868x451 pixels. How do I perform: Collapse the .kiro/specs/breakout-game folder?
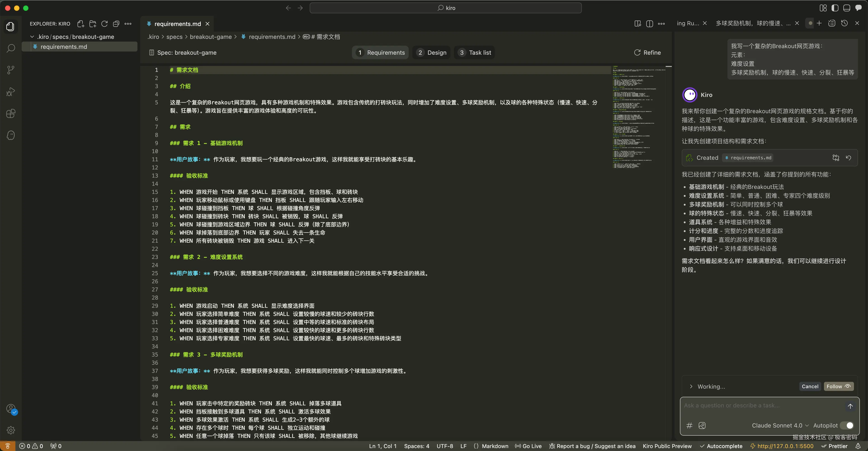pyautogui.click(x=32, y=37)
